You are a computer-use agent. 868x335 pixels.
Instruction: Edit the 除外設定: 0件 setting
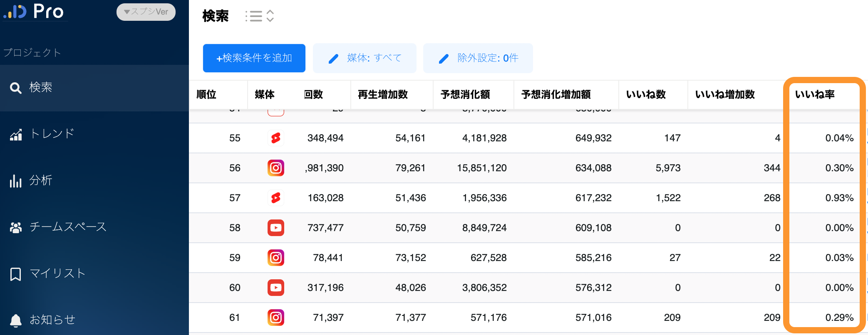(x=478, y=58)
